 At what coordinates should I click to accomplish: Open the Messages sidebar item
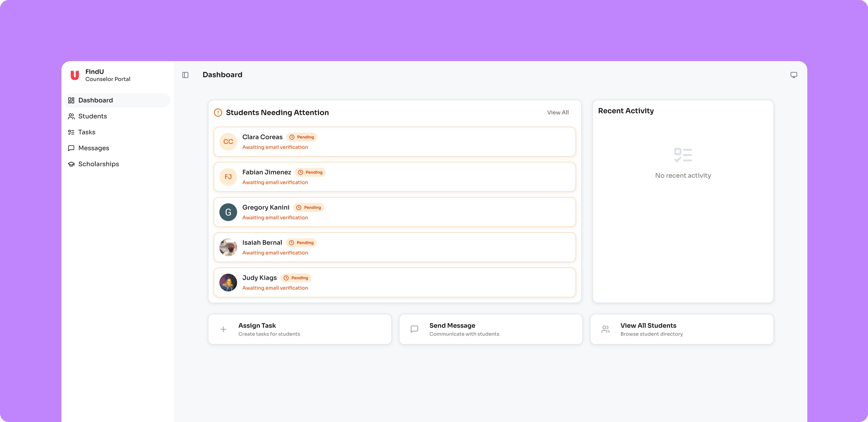(93, 148)
